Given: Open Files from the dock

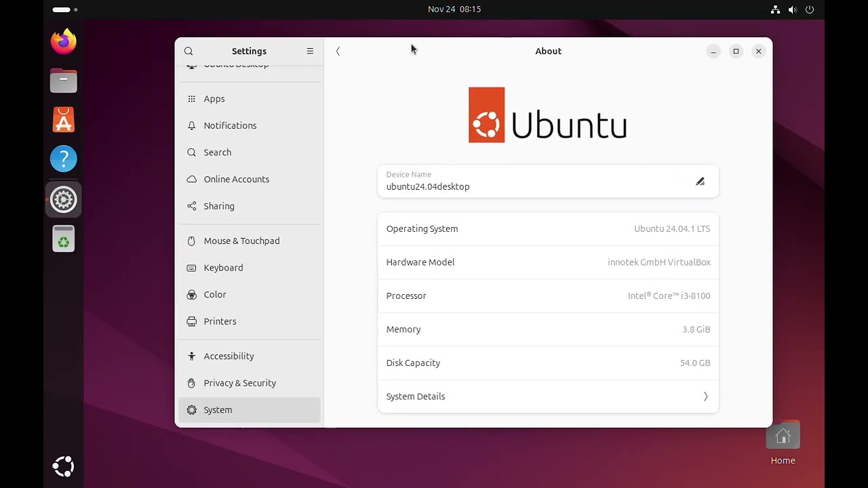Looking at the screenshot, I should [64, 81].
